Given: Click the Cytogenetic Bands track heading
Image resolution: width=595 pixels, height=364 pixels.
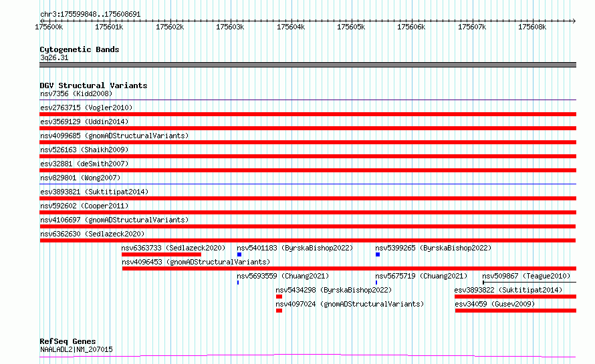Looking at the screenshot, I should coord(80,49).
